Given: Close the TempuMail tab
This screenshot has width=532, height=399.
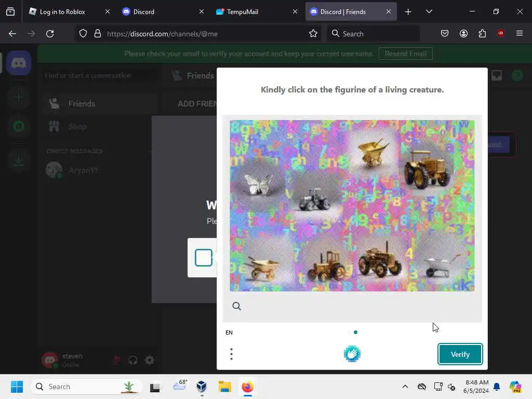Looking at the screenshot, I should tap(295, 12).
